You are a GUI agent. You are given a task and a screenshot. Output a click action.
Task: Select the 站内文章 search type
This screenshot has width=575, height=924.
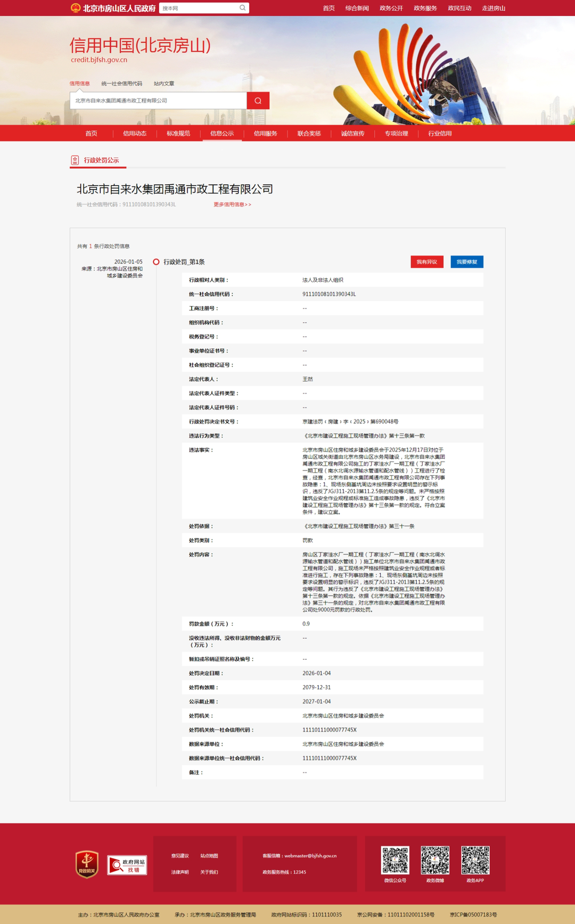point(164,84)
